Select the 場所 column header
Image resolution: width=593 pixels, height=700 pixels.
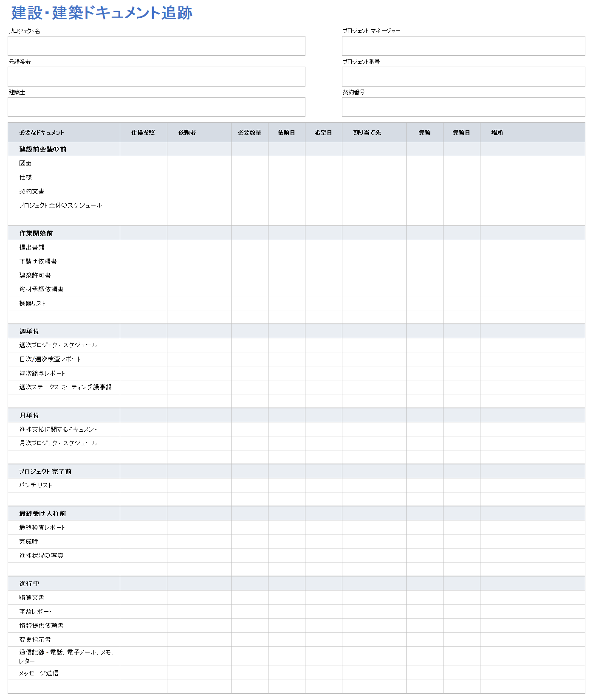click(x=533, y=132)
